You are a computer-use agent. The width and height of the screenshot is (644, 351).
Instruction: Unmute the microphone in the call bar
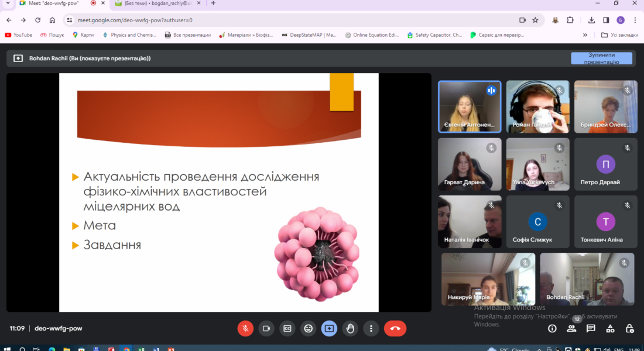tap(245, 328)
